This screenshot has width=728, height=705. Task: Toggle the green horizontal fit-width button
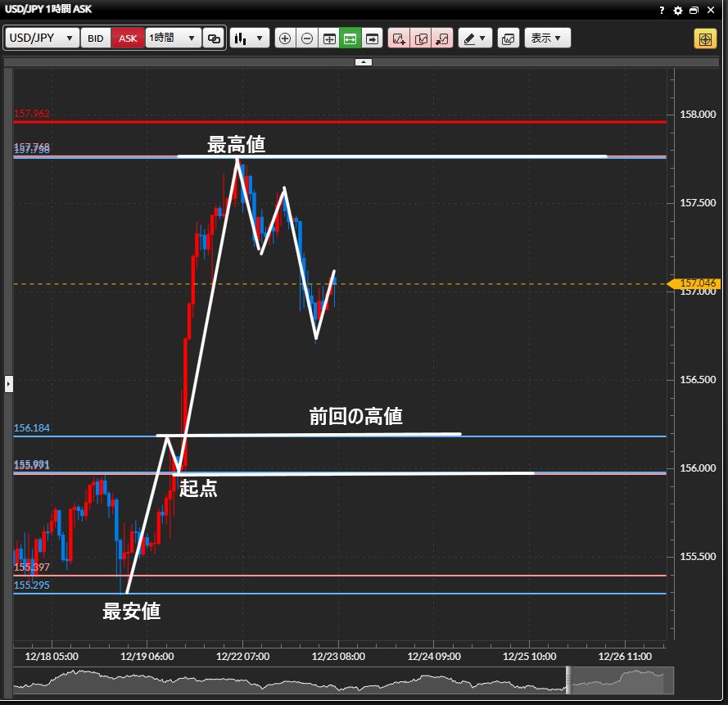350,38
